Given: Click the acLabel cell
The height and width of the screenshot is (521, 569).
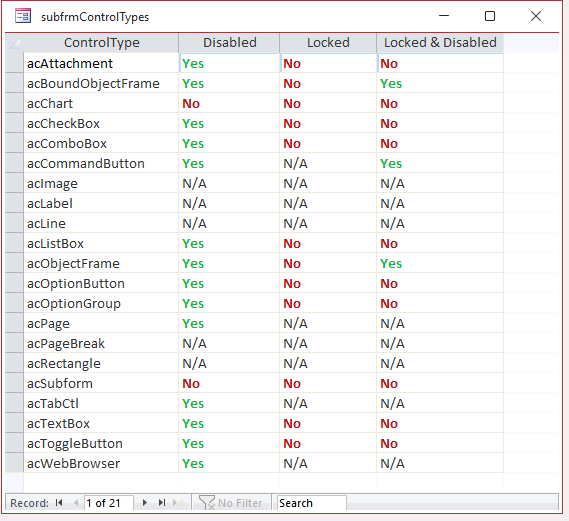Looking at the screenshot, I should [x=101, y=203].
